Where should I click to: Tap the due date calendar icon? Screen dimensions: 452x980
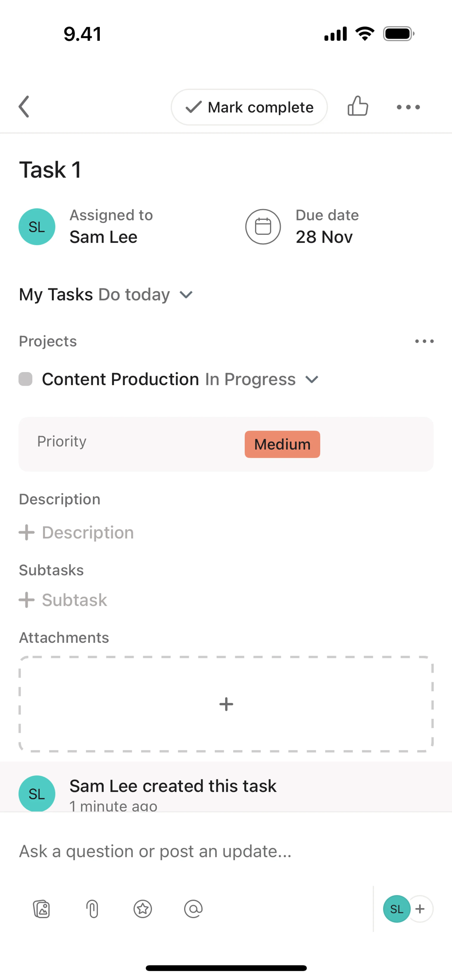(263, 227)
